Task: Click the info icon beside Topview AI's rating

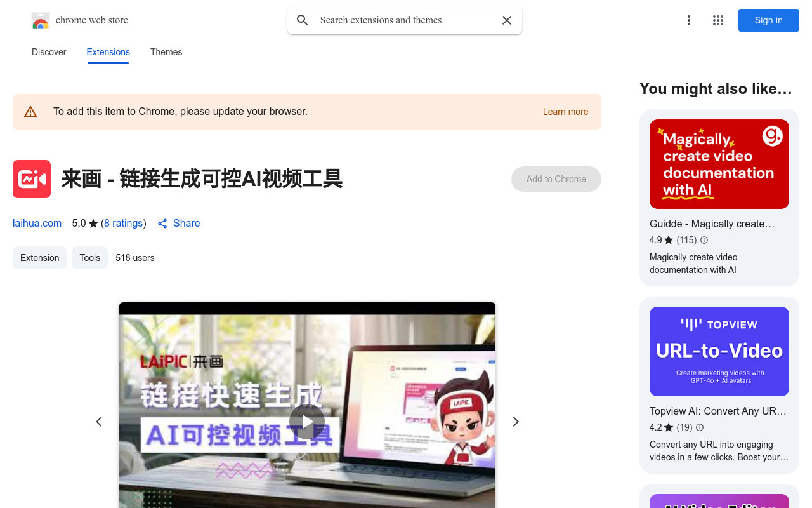Action: point(699,427)
